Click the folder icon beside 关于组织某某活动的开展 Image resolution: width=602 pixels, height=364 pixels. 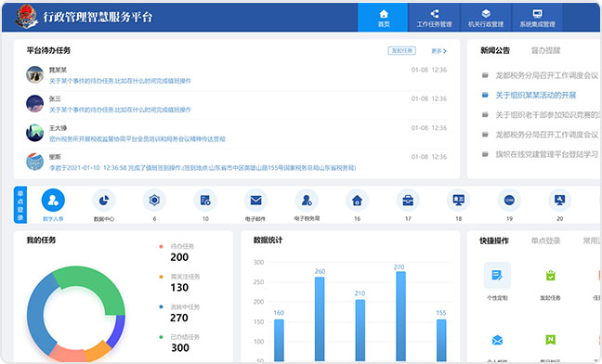coord(485,95)
